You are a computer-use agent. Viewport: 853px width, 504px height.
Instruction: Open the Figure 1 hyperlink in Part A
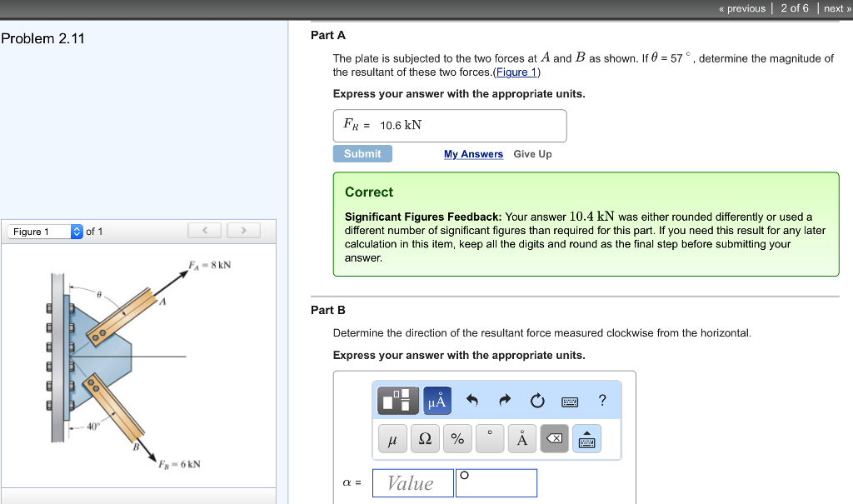click(x=516, y=72)
